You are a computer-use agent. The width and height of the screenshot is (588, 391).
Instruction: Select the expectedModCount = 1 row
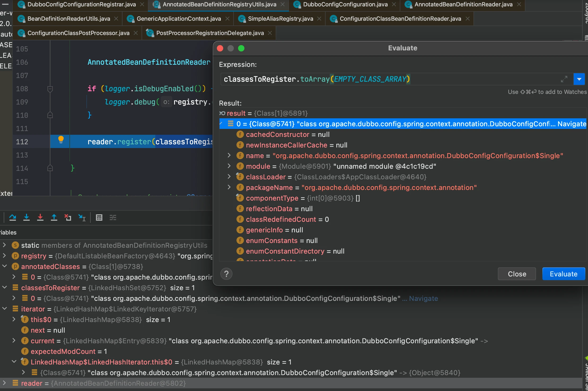point(291,351)
